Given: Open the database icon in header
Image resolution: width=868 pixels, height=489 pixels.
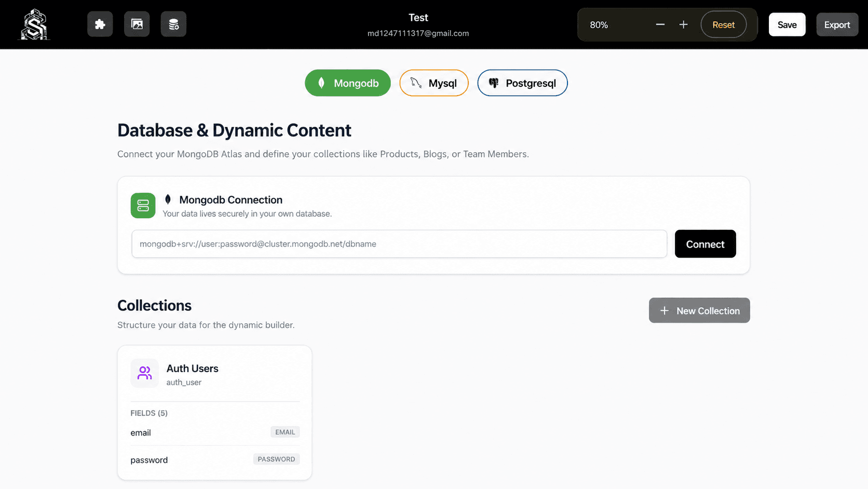Looking at the screenshot, I should tap(173, 24).
